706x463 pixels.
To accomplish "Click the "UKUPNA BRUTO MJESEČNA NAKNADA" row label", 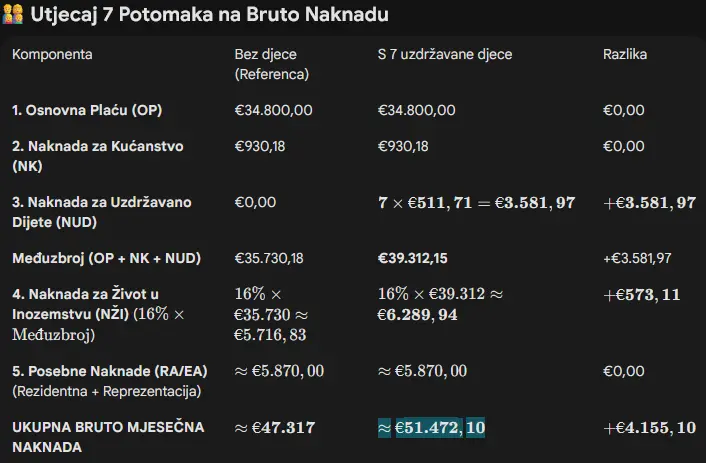I will click(108, 436).
